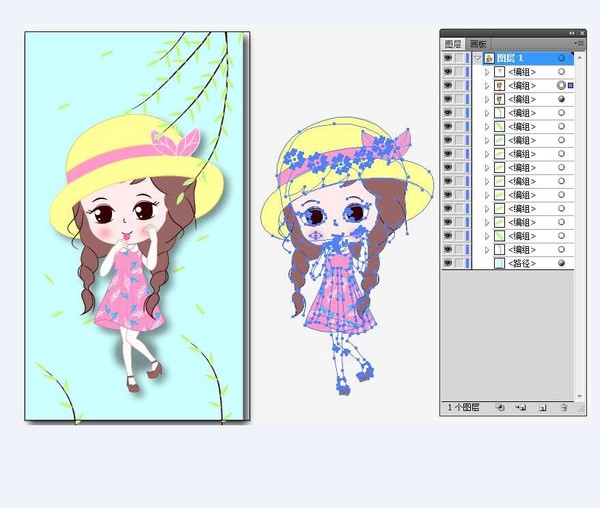Expand the second-to-last <编组> group
The image size is (600, 508).
point(487,236)
